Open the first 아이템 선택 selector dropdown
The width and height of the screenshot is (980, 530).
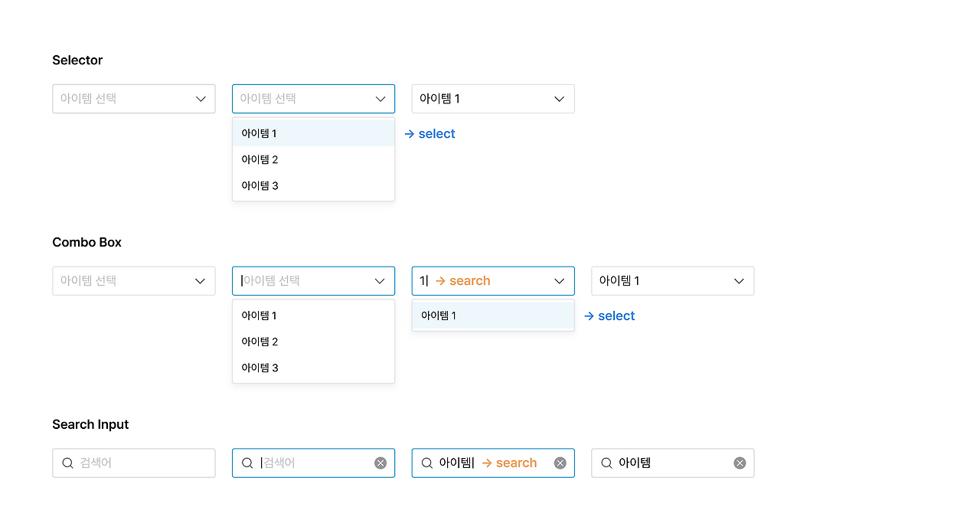point(134,98)
